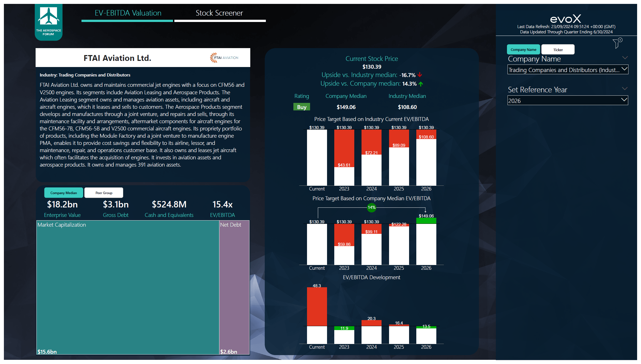This screenshot has width=641, height=364.
Task: Click the Aerospace Forum airplane logo
Action: pos(49,22)
